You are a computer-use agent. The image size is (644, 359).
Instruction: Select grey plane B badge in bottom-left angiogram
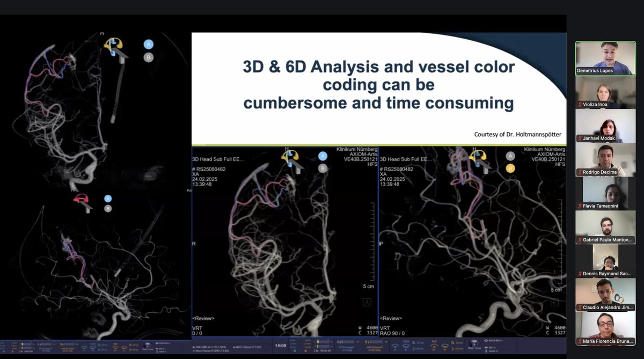(x=108, y=209)
